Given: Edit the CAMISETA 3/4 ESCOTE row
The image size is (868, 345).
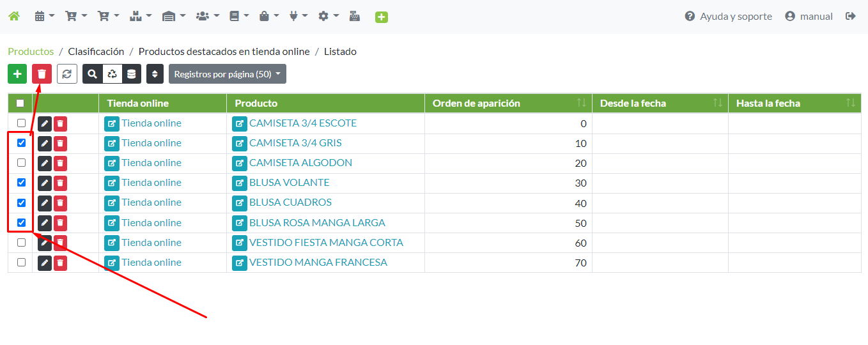Looking at the screenshot, I should (45, 123).
